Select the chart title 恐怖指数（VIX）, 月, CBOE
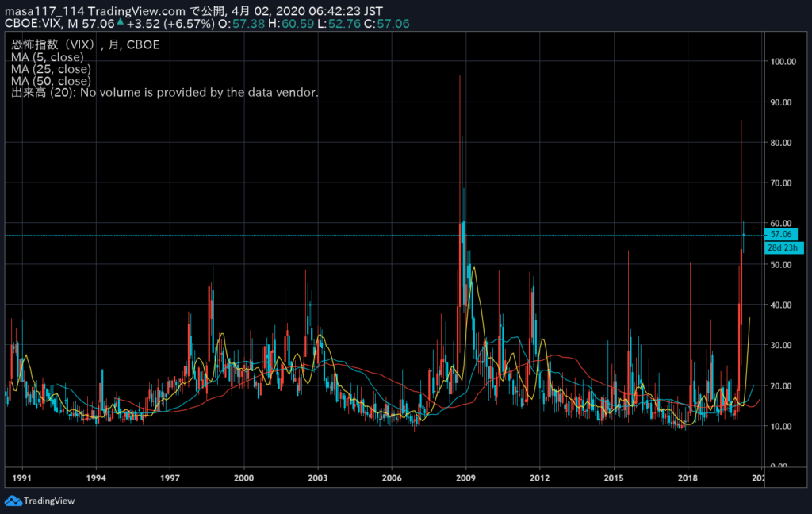Image resolution: width=812 pixels, height=514 pixels. tap(86, 44)
